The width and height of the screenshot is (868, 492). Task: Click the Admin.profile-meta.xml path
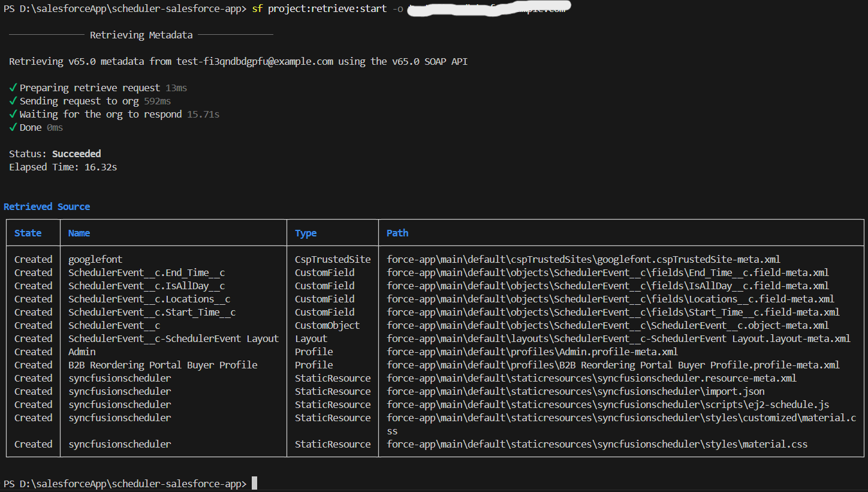532,352
